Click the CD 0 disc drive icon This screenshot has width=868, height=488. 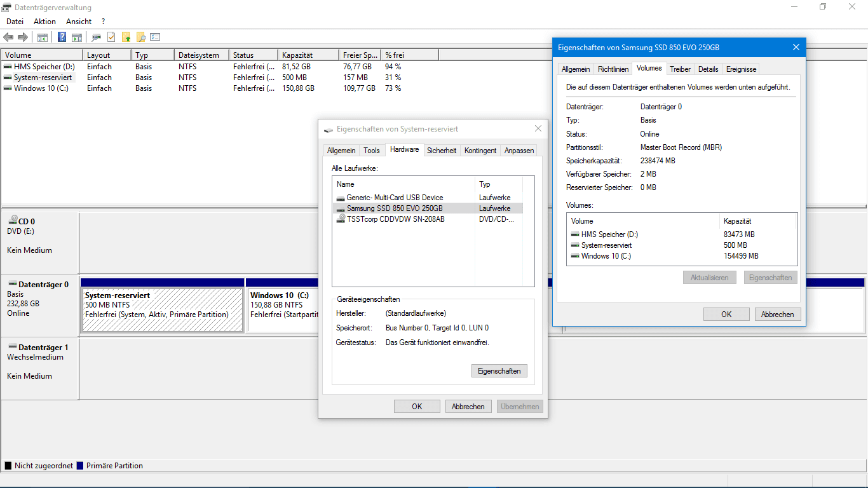(x=13, y=220)
